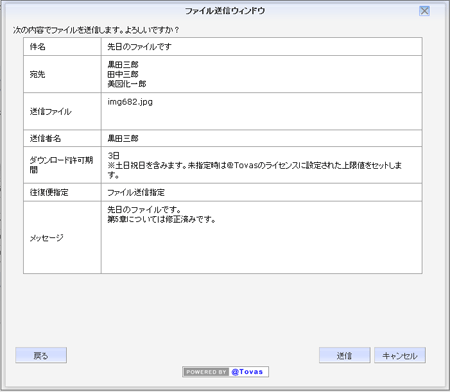Close the ファイル送信ウィンドウ dialog with X
The image size is (450, 392).
click(424, 11)
